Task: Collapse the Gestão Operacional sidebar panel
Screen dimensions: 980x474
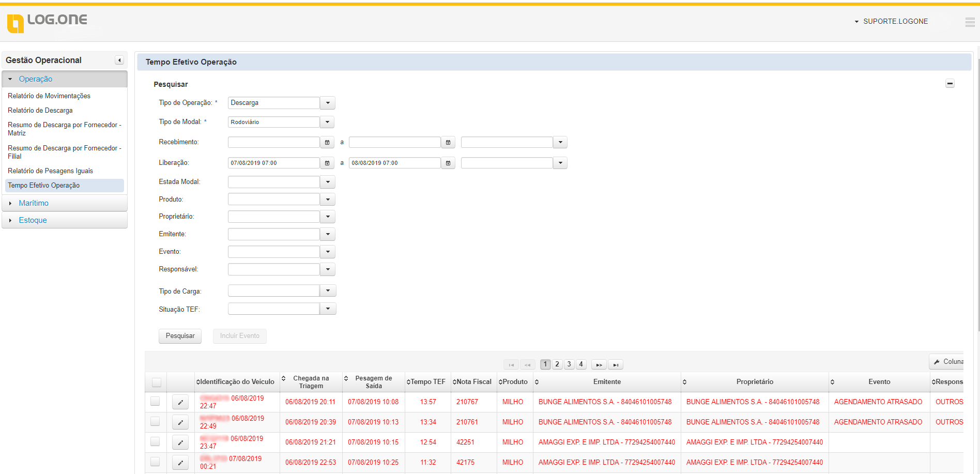Action: (119, 60)
